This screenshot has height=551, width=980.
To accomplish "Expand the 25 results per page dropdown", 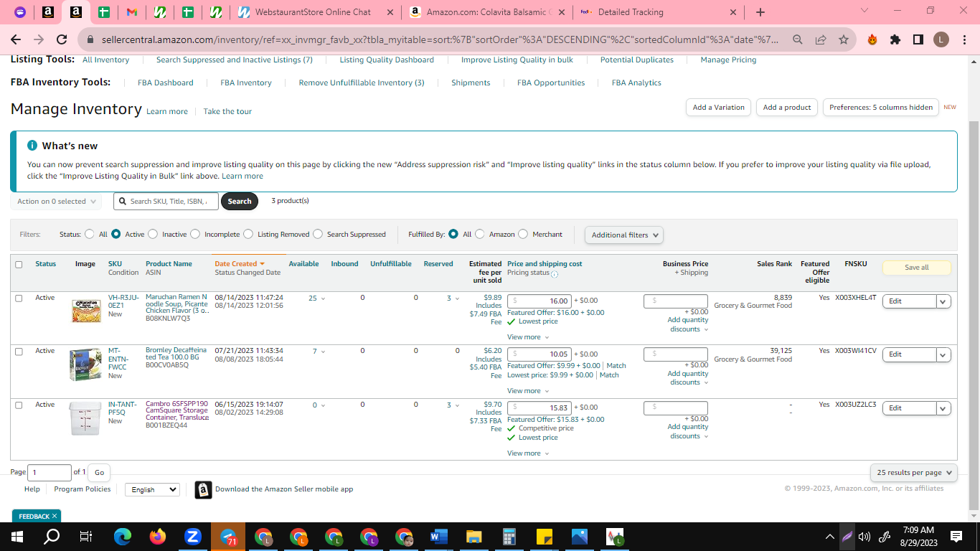I will click(914, 473).
